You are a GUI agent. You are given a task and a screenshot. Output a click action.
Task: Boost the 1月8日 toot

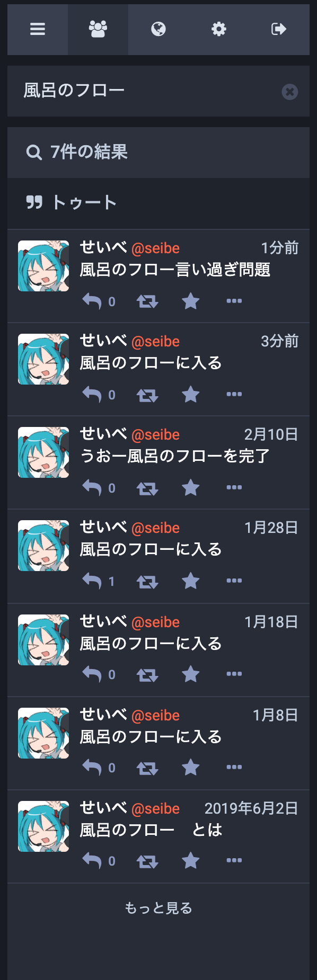147,768
